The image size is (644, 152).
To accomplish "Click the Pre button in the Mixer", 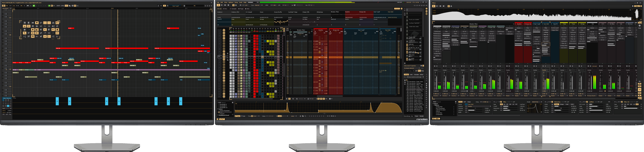I will [640, 23].
